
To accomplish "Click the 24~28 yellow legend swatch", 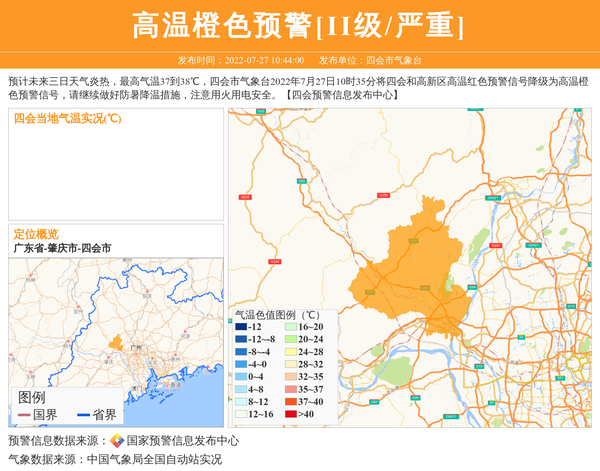I will coord(289,352).
